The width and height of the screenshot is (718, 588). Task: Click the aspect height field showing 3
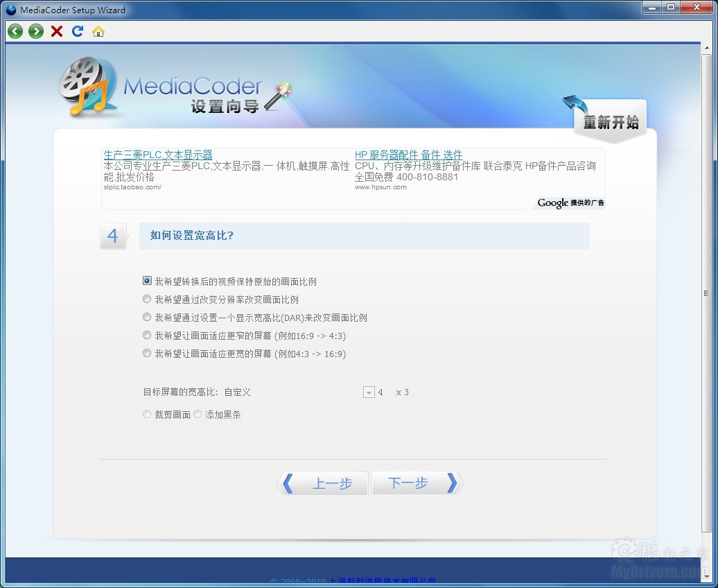pos(406,392)
